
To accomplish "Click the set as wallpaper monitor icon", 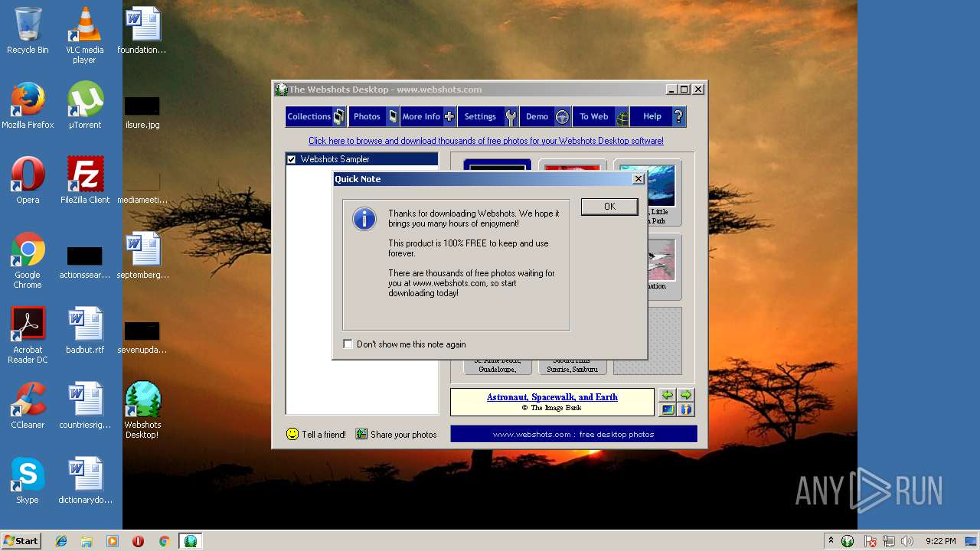I will point(668,409).
